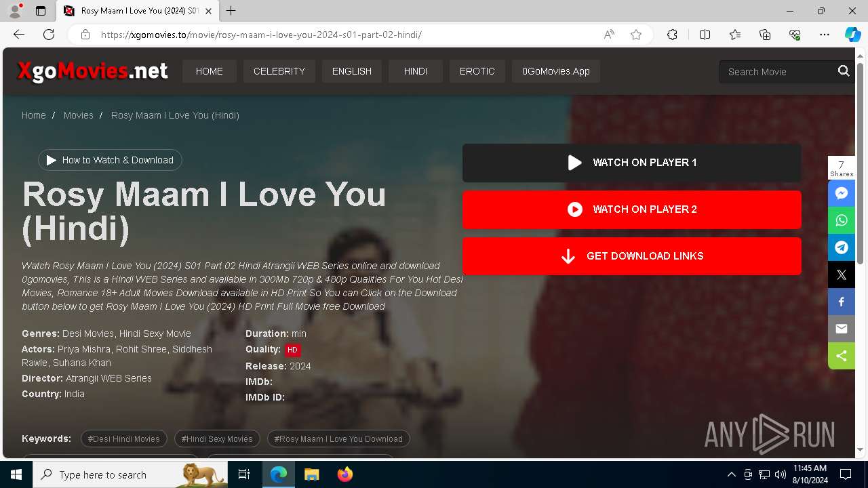This screenshot has height=488, width=868.
Task: Click XgoMovies.net site logo
Action: coord(92,70)
